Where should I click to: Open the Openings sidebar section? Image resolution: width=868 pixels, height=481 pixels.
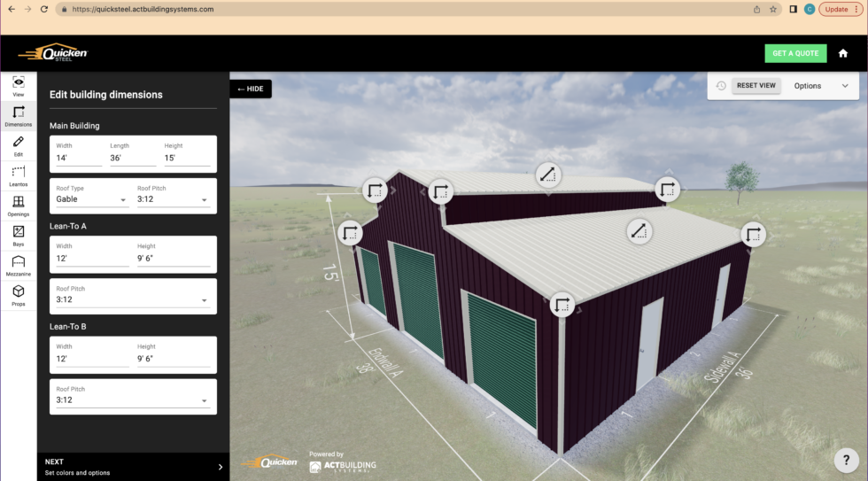click(18, 206)
